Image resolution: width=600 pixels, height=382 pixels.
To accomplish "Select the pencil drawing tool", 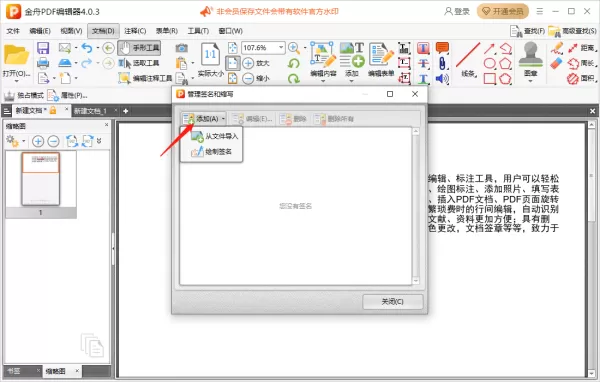I will tap(557, 48).
